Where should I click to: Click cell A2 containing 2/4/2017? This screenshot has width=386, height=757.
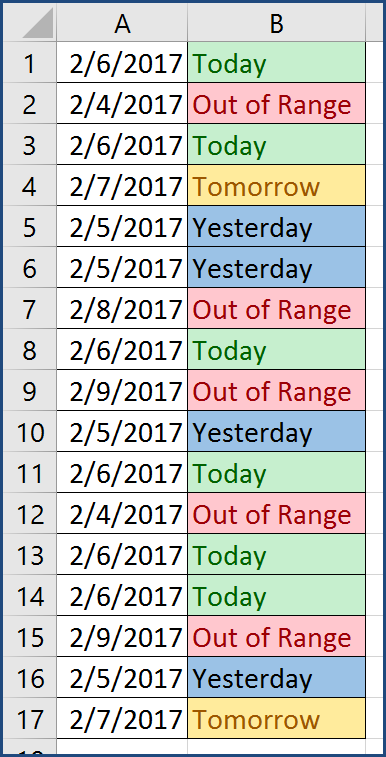122,103
